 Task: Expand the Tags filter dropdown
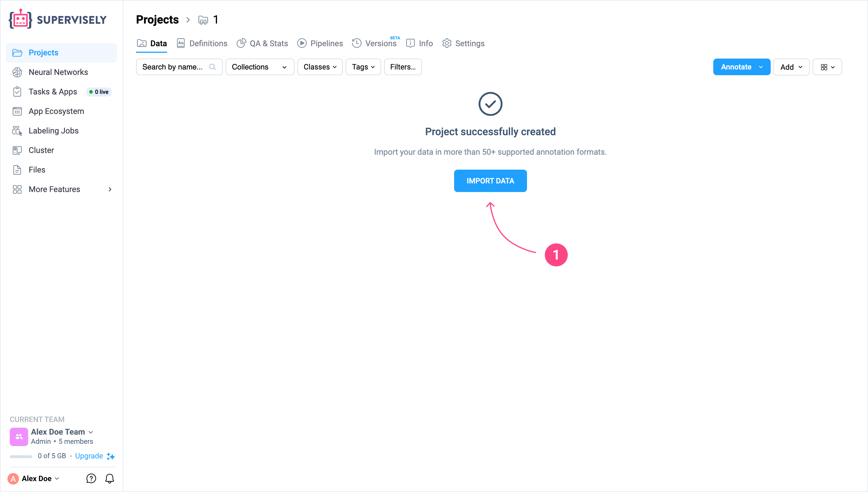click(363, 67)
